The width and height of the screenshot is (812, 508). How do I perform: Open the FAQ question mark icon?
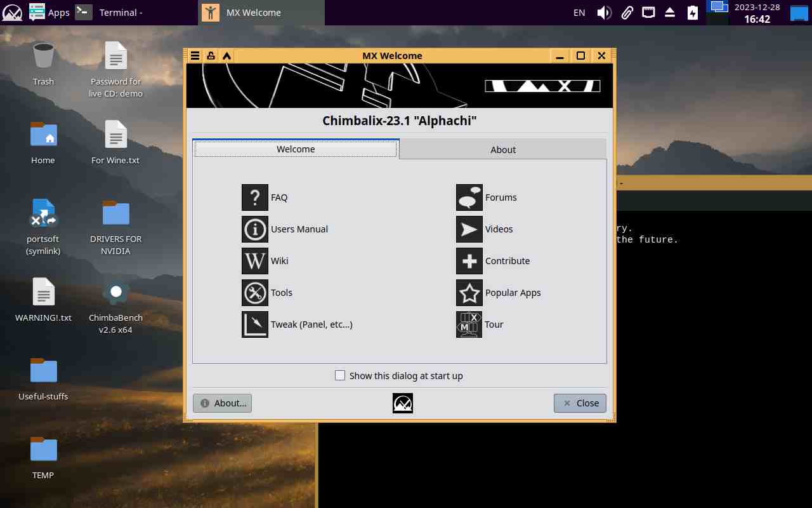pyautogui.click(x=255, y=197)
